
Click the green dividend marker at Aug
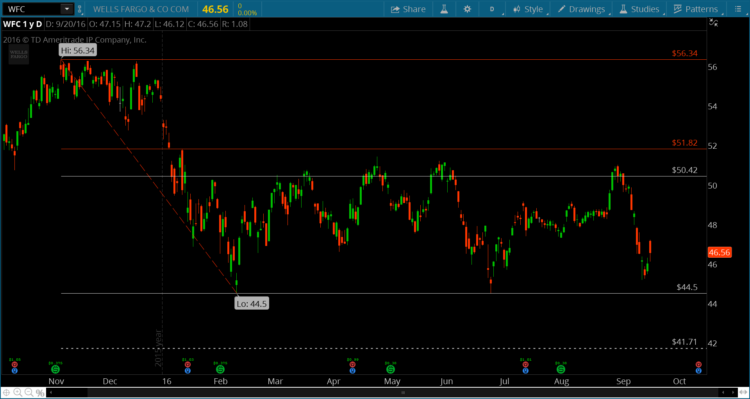(560, 369)
